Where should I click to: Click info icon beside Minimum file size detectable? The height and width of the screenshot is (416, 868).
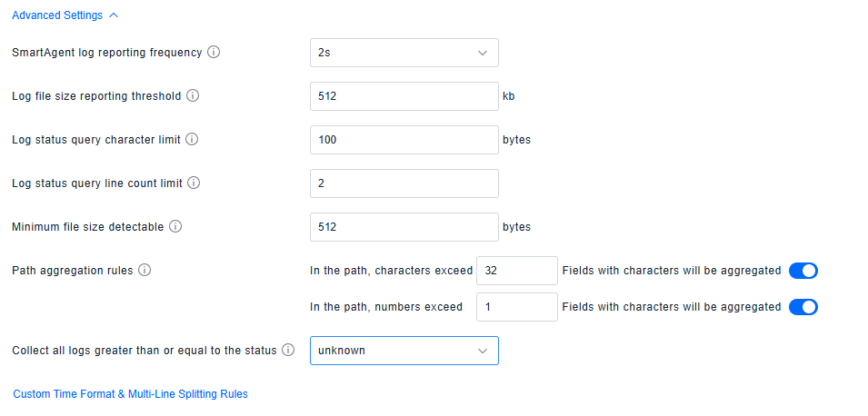tap(175, 227)
